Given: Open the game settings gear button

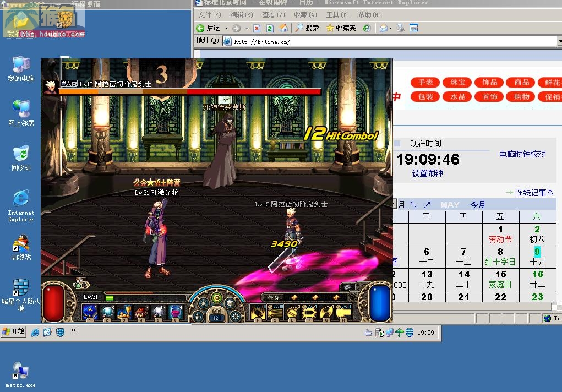Looking at the screenshot, I should pyautogui.click(x=236, y=317).
